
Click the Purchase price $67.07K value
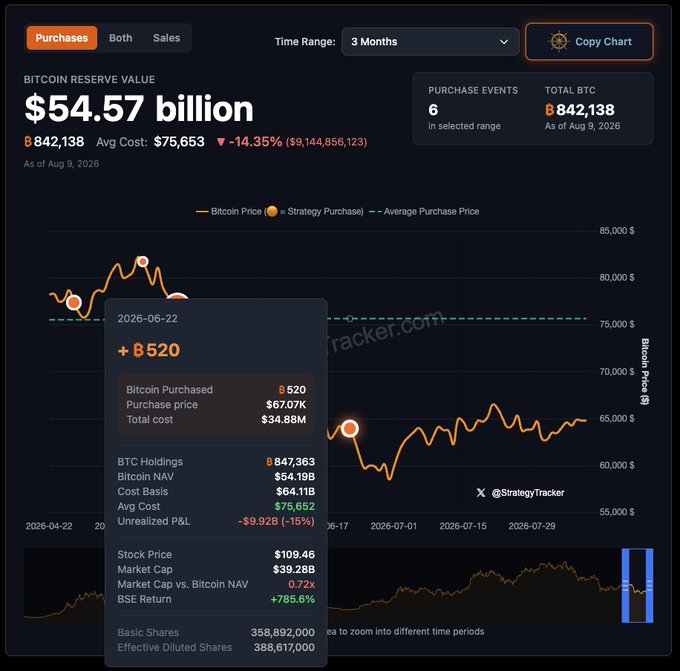(286, 405)
